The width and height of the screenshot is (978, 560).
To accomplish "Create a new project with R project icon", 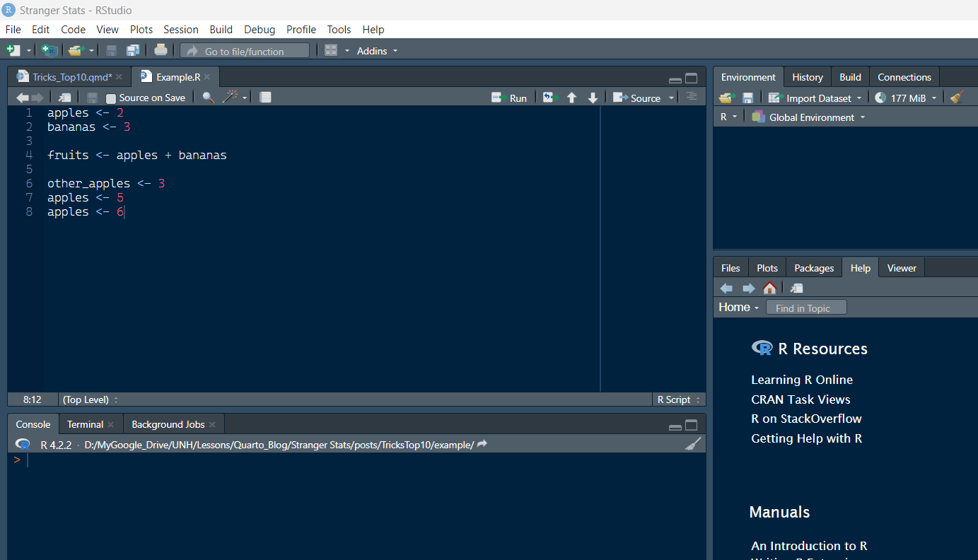I will [50, 50].
